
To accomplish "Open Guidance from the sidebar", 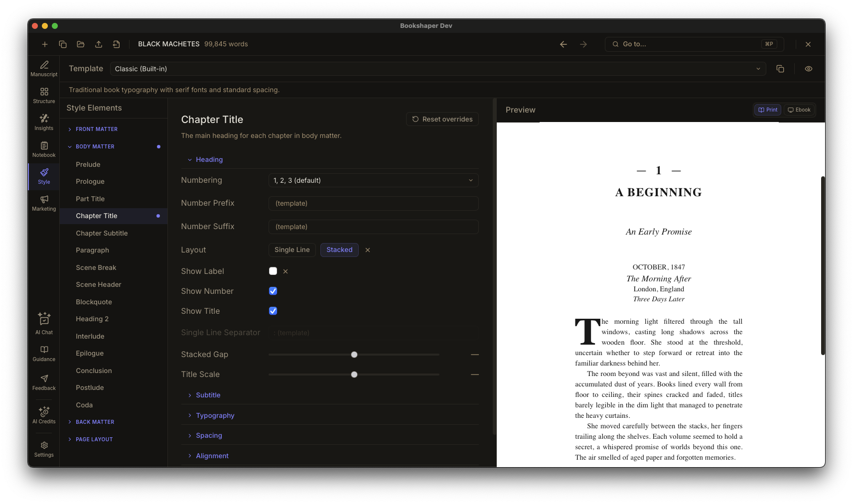I will coord(44,354).
